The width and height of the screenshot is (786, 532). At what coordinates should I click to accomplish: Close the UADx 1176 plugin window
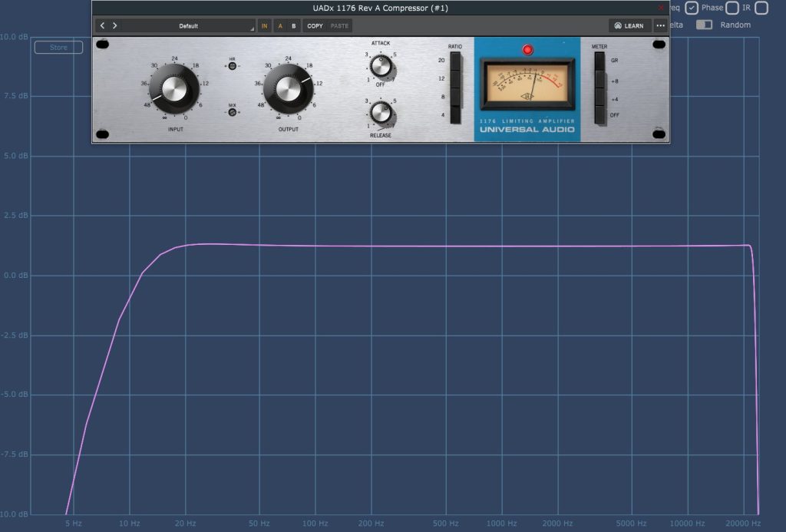tap(661, 8)
